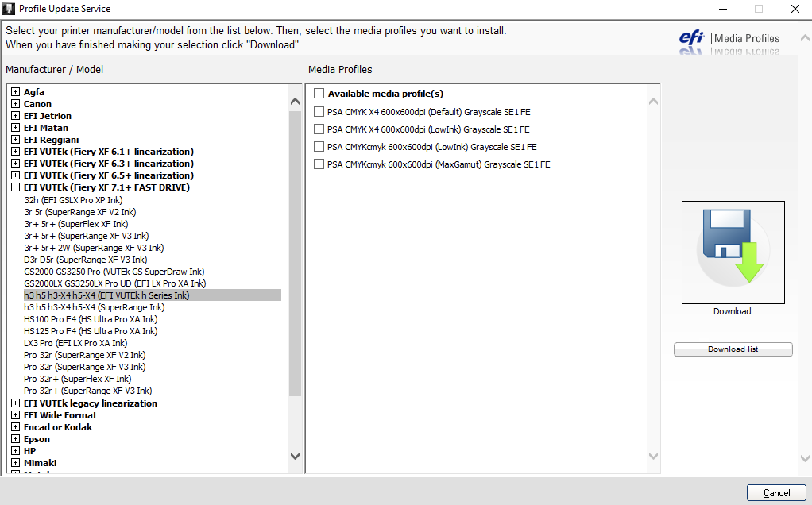Click media profiles list scroll down arrow
The height and width of the screenshot is (505, 812).
[x=653, y=456]
